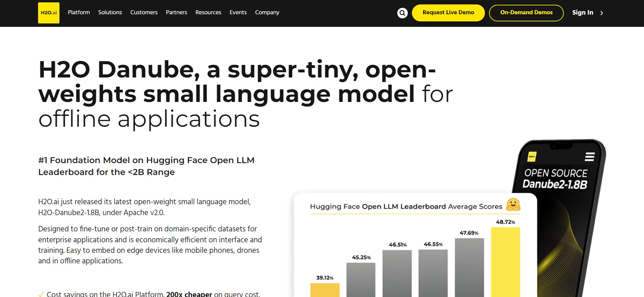Open the Partners menu
644x297 pixels.
coord(176,12)
